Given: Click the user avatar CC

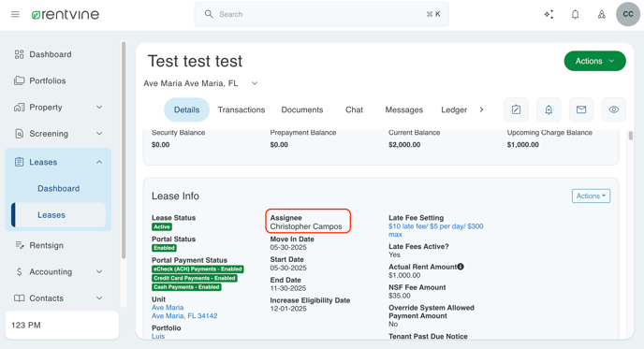Looking at the screenshot, I should [628, 14].
